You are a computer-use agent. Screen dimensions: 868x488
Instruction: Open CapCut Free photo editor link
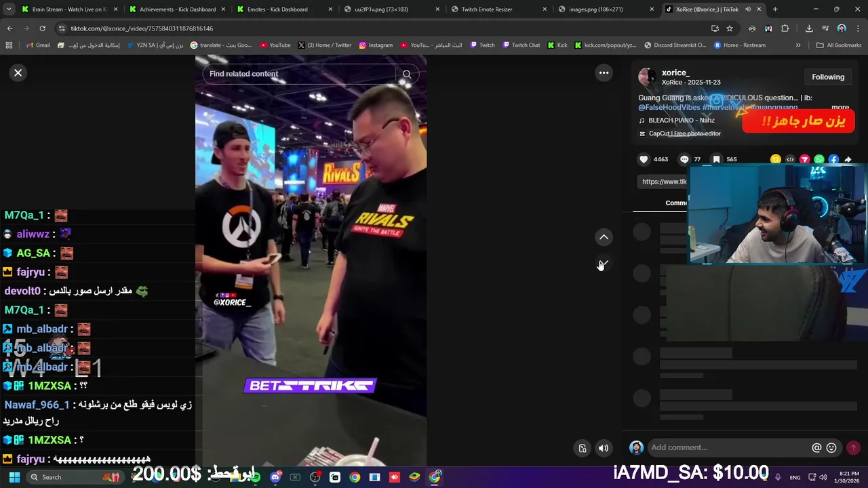coord(679,134)
